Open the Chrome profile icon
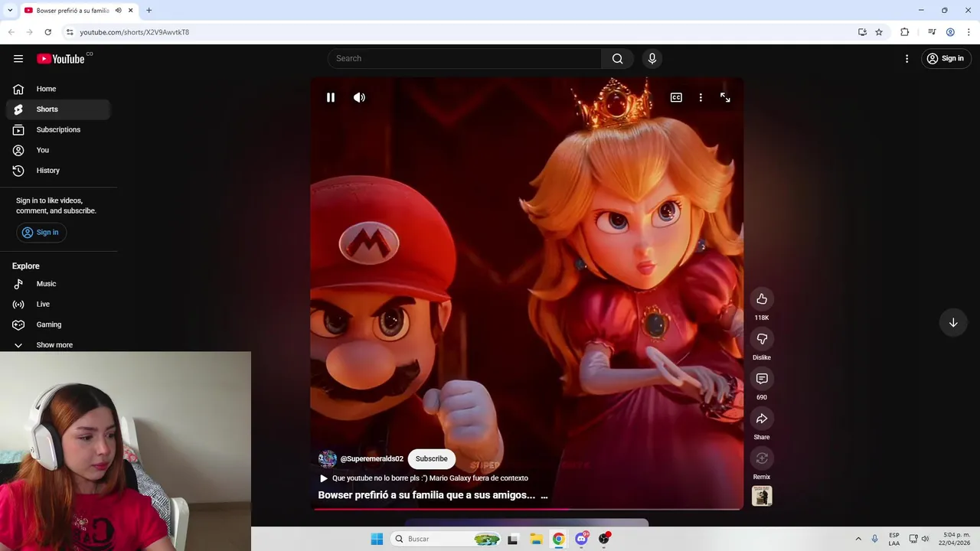 point(950,32)
